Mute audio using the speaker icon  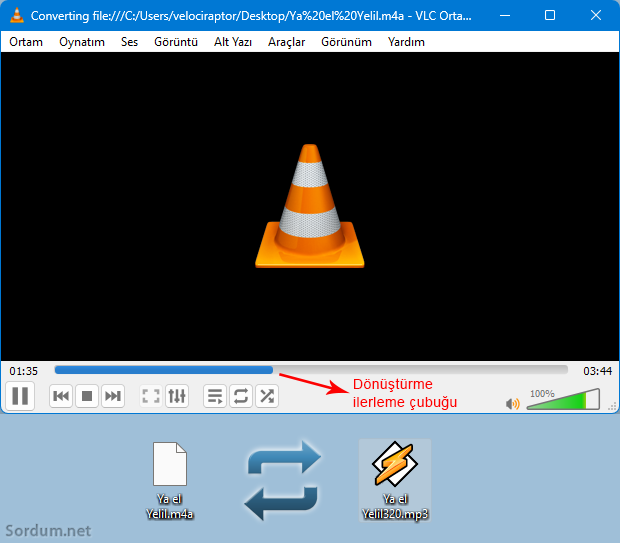(x=512, y=404)
